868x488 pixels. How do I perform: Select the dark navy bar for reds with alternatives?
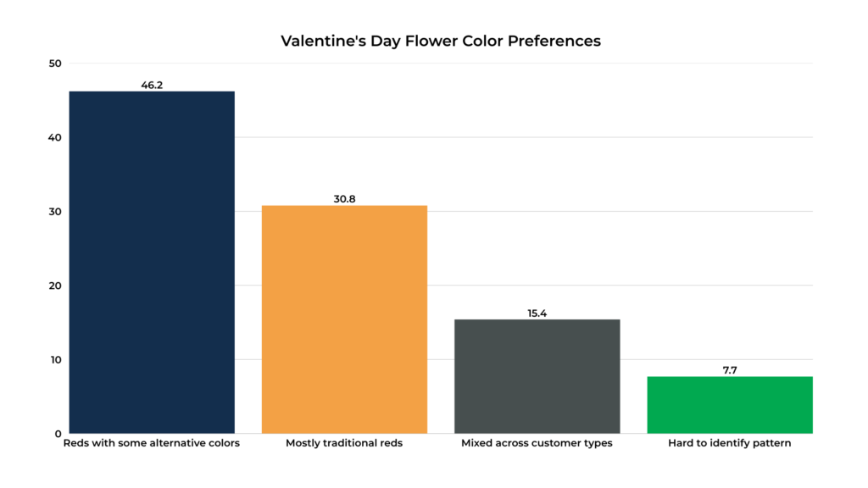[x=152, y=263]
